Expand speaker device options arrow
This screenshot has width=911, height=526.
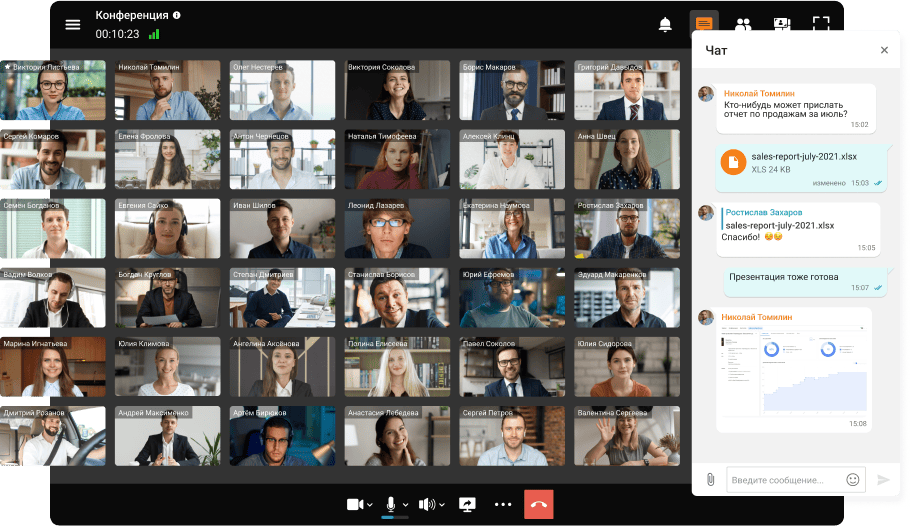point(441,505)
